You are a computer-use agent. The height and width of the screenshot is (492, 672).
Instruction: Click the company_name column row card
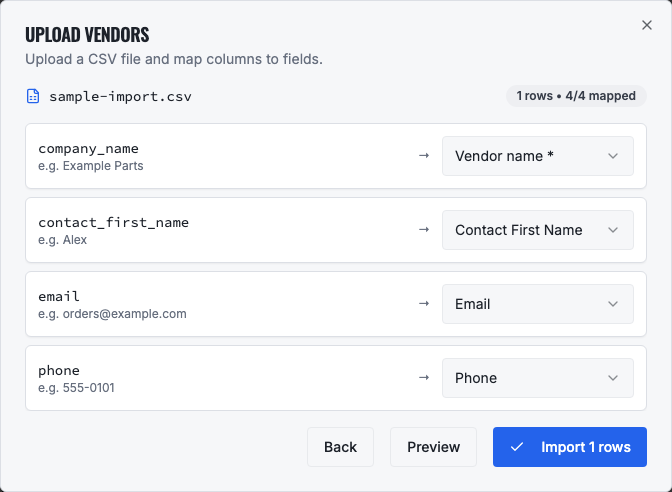(x=336, y=156)
